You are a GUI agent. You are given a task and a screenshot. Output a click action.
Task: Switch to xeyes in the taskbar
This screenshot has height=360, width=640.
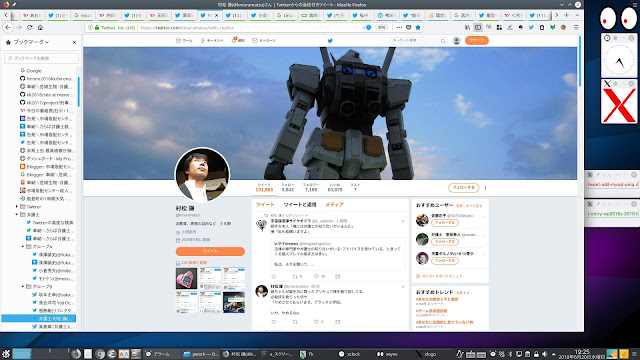tap(387, 354)
